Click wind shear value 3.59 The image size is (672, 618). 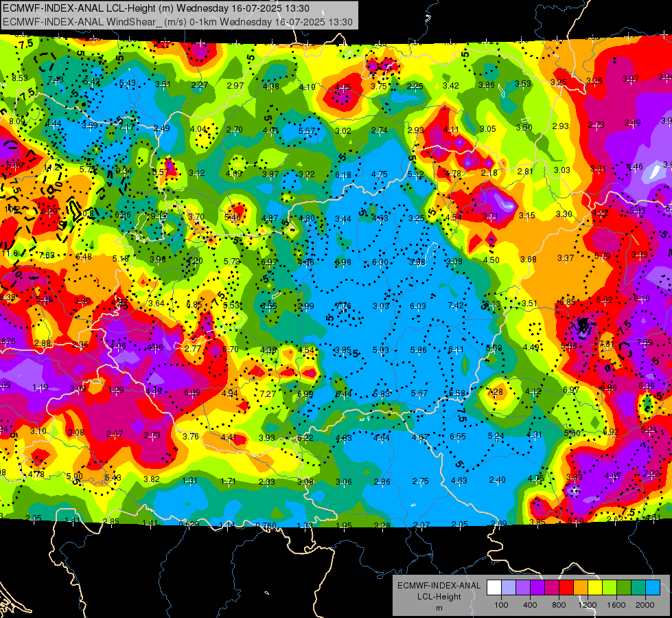(89, 125)
